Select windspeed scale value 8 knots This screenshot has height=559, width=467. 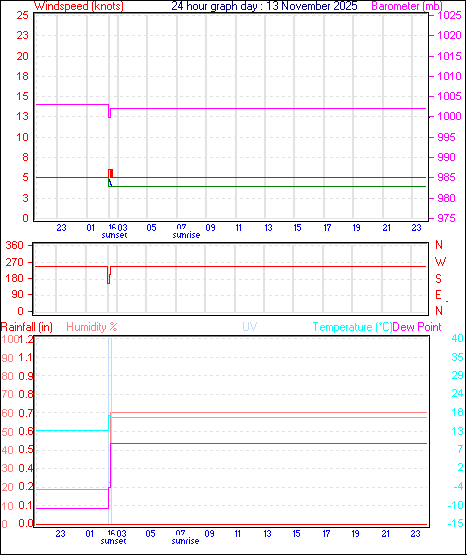coord(25,157)
